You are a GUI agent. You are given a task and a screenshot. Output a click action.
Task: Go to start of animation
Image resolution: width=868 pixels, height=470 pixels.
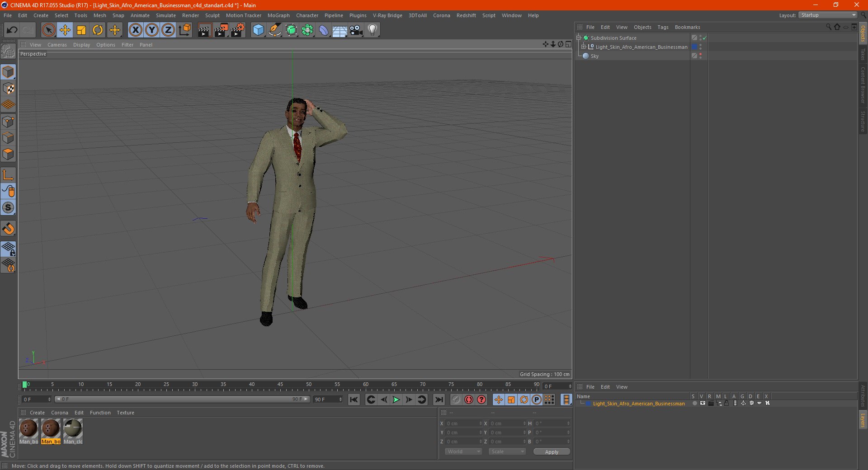tap(354, 399)
